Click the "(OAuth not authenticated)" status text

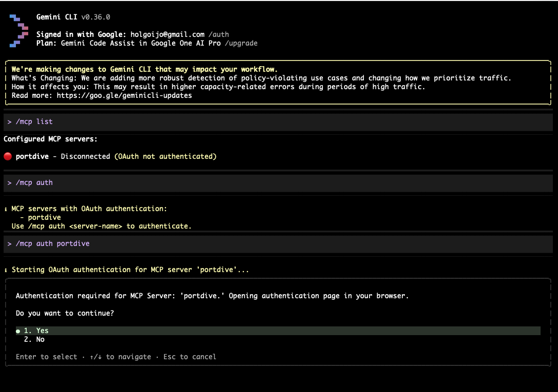coord(166,157)
